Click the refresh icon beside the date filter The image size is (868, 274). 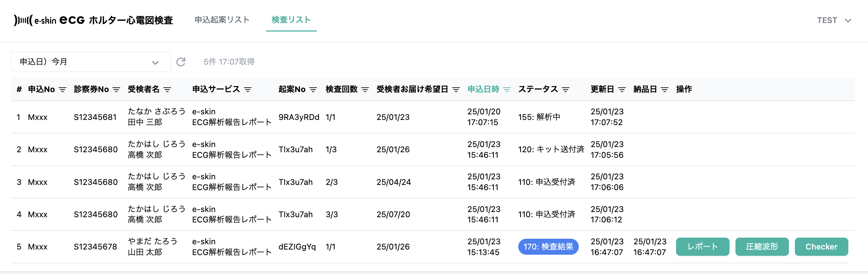pos(181,62)
